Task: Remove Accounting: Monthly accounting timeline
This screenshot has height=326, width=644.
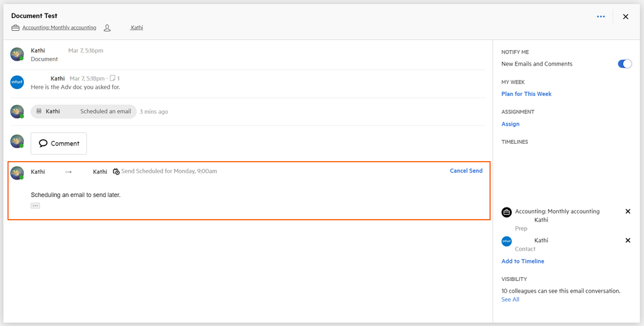Action: click(x=628, y=211)
